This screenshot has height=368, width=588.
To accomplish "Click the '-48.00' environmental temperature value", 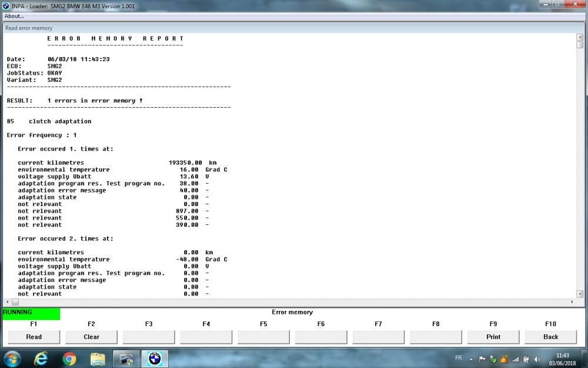I will pos(187,259).
